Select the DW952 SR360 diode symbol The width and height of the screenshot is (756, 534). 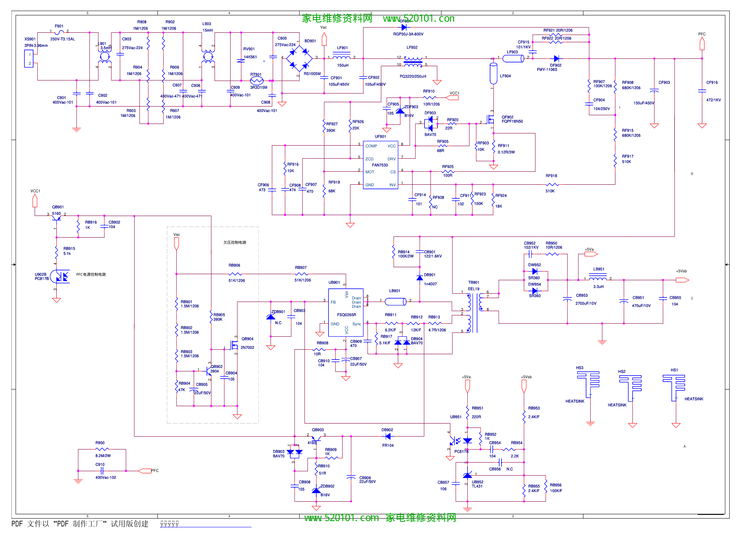[x=535, y=271]
